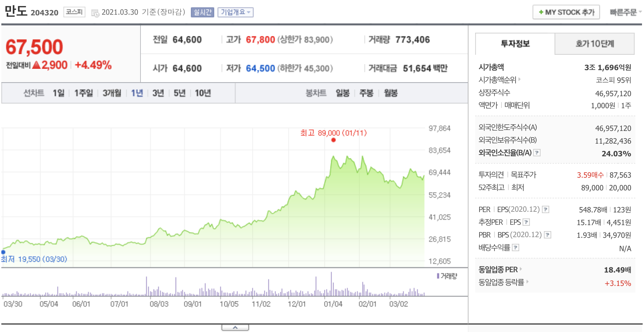This screenshot has height=332, width=644.
Task: Click the 저가 value 64,500
Action: pos(260,68)
